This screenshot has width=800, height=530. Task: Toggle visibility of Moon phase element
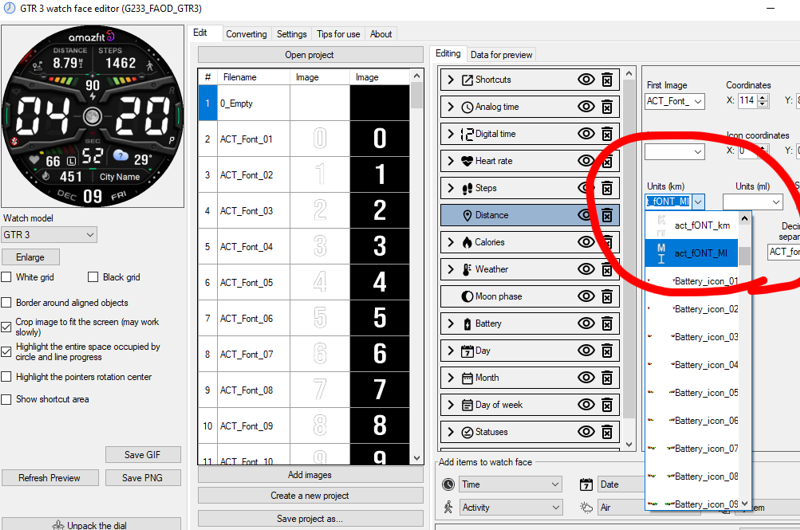(x=586, y=296)
